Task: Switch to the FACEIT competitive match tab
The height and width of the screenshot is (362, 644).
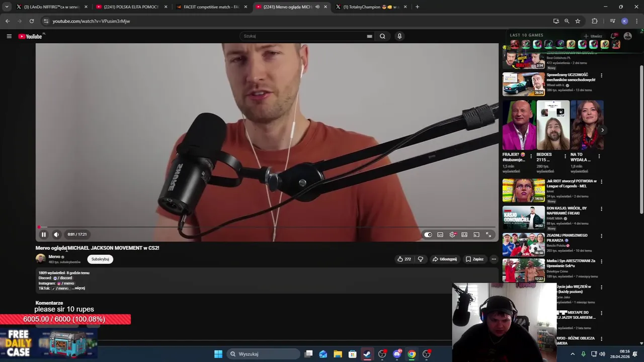Action: [211, 7]
